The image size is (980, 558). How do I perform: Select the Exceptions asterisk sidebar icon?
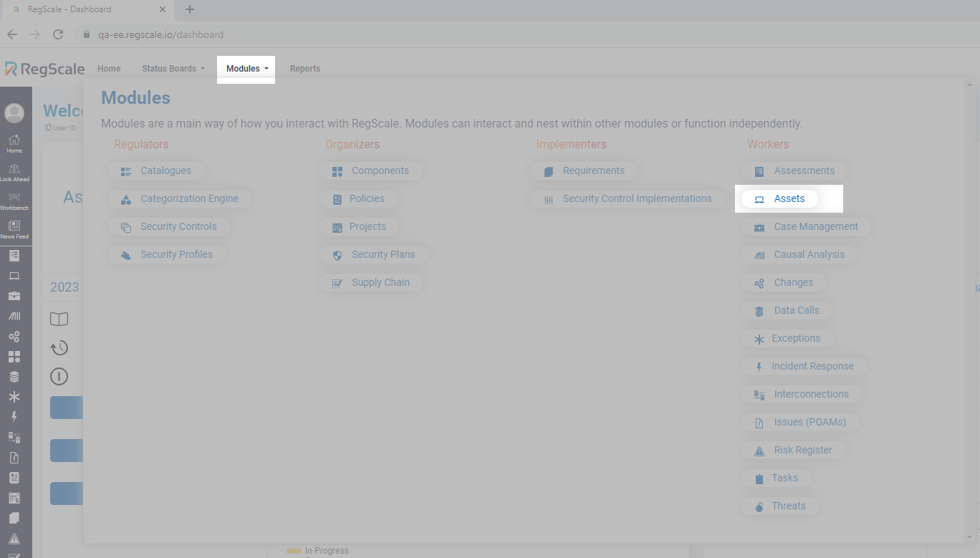click(x=14, y=397)
